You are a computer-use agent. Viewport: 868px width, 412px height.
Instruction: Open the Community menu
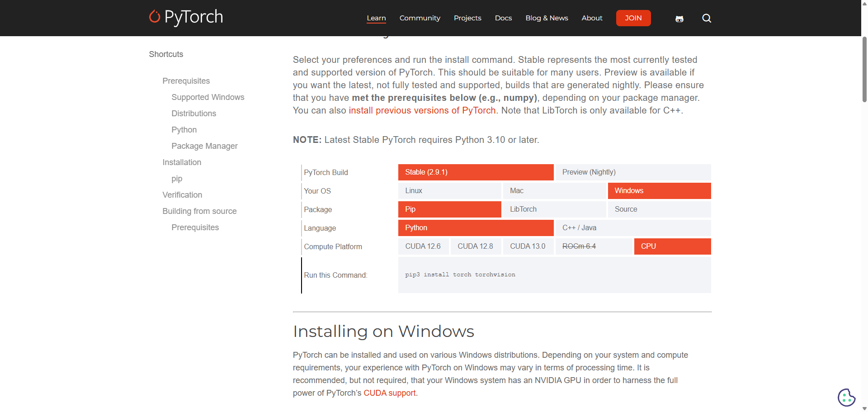[x=420, y=18]
